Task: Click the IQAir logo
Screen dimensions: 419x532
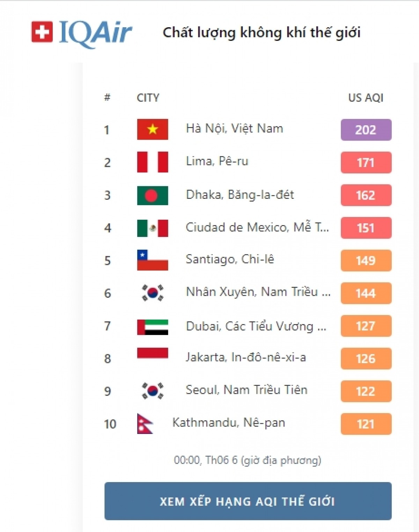Action: coord(81,33)
